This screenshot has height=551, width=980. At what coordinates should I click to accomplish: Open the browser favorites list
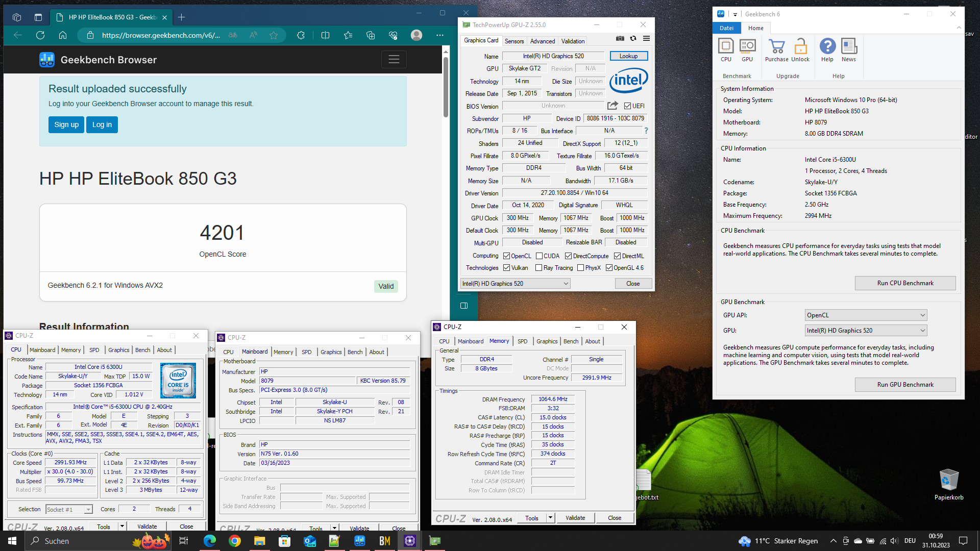[348, 35]
